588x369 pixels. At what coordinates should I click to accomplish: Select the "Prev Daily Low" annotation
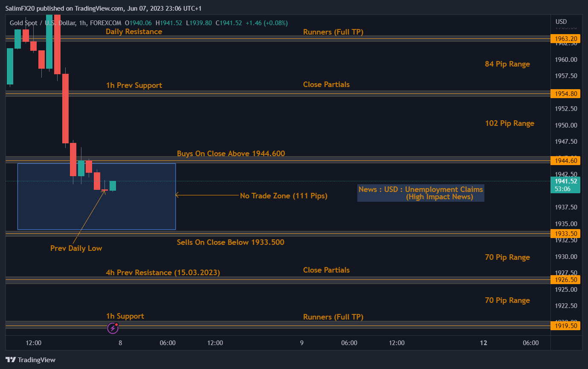coord(76,248)
